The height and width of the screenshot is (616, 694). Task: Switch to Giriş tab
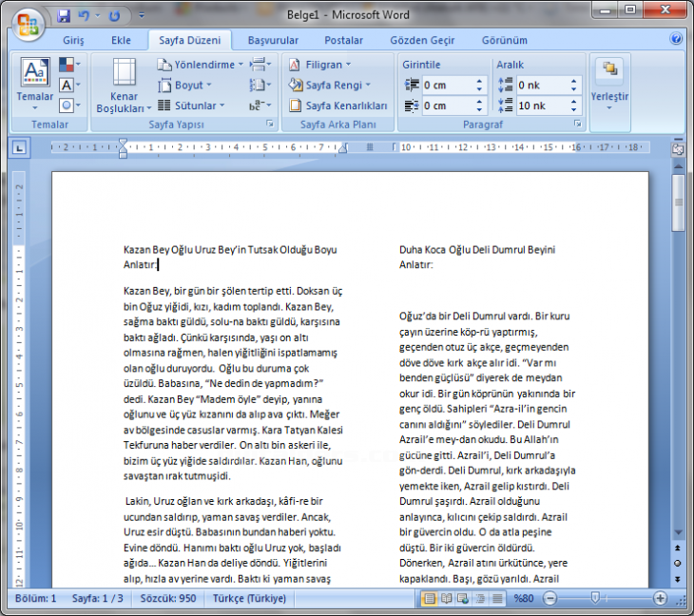coord(73,40)
